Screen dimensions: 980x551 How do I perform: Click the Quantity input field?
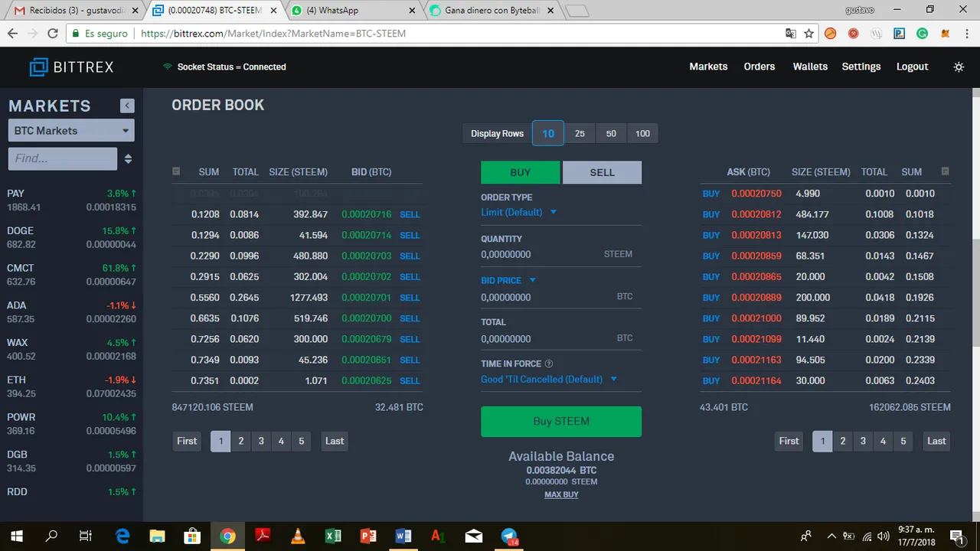pyautogui.click(x=539, y=255)
